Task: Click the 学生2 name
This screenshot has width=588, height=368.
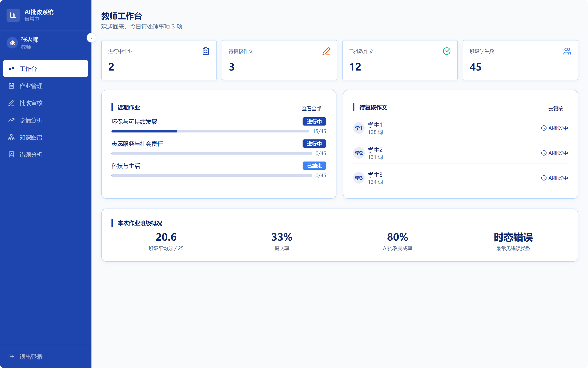Action: (375, 150)
